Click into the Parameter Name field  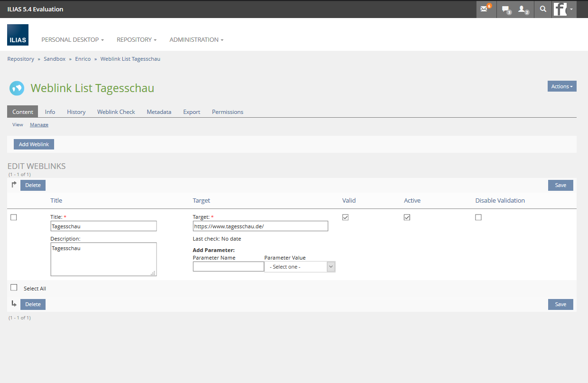[228, 267]
